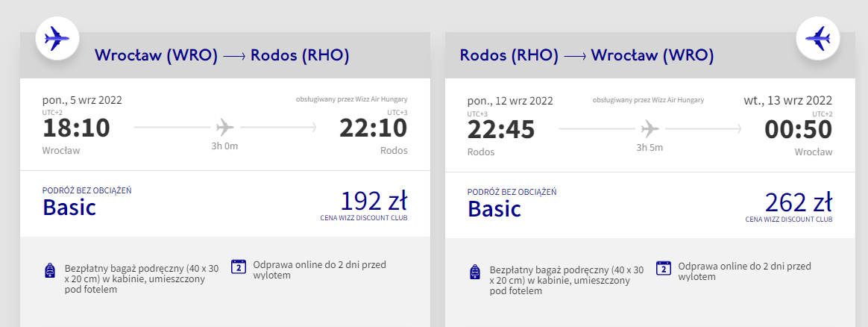Click the 262 zł price
This screenshot has width=868, height=327.
[x=798, y=202]
